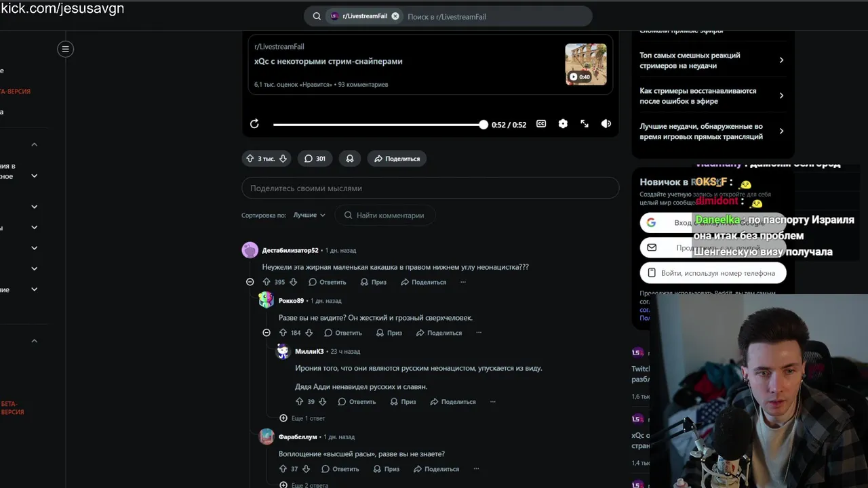
Task: Award МилляК3 comment via Приз
Action: click(x=403, y=402)
